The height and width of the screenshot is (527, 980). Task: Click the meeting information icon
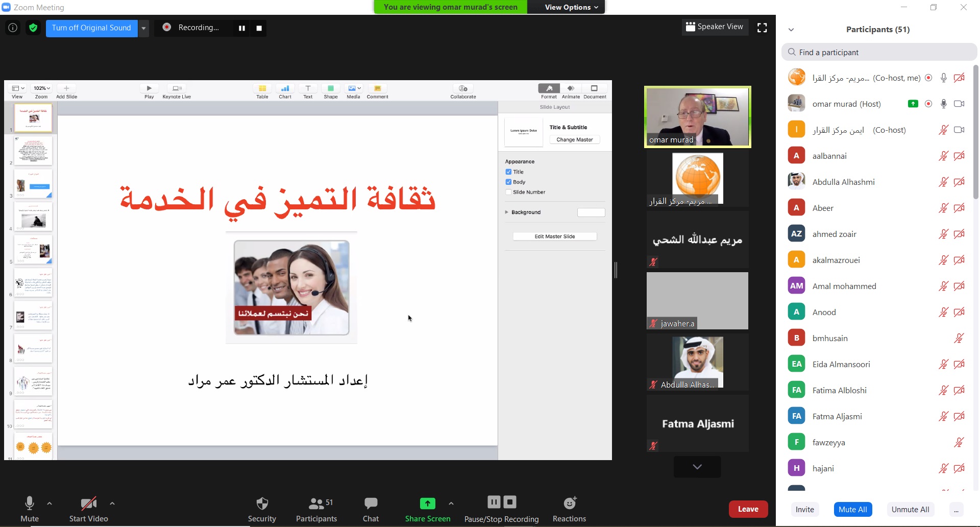click(x=13, y=28)
